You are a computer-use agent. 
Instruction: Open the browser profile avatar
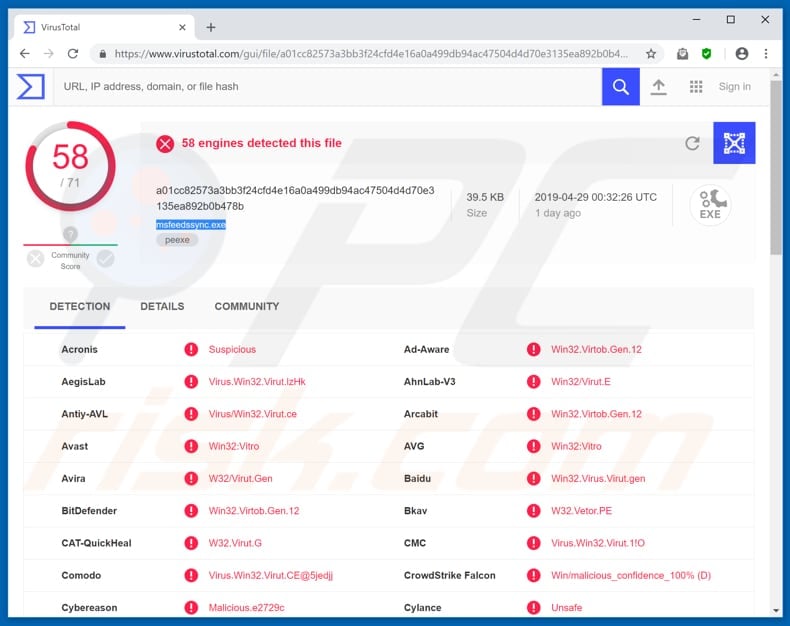[742, 53]
